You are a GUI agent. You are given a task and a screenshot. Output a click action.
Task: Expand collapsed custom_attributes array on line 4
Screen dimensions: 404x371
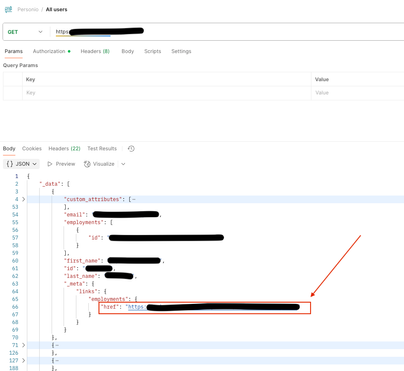pos(23,199)
